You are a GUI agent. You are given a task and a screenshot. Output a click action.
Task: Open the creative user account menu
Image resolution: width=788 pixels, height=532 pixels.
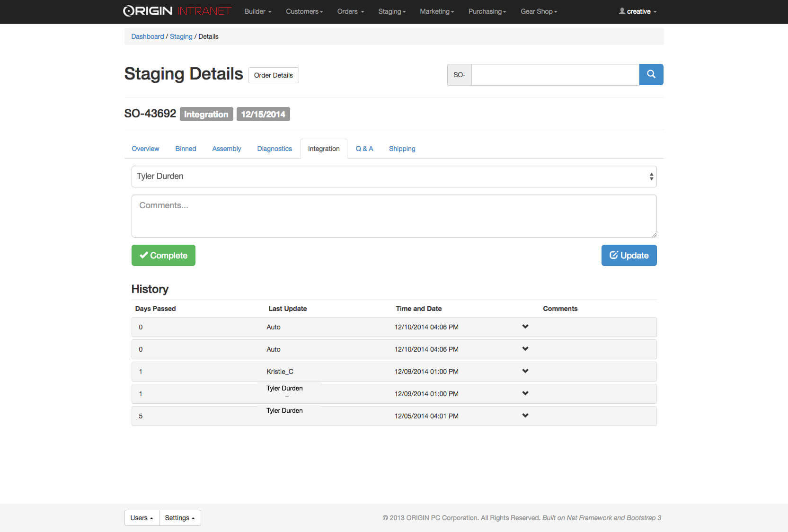pyautogui.click(x=637, y=11)
